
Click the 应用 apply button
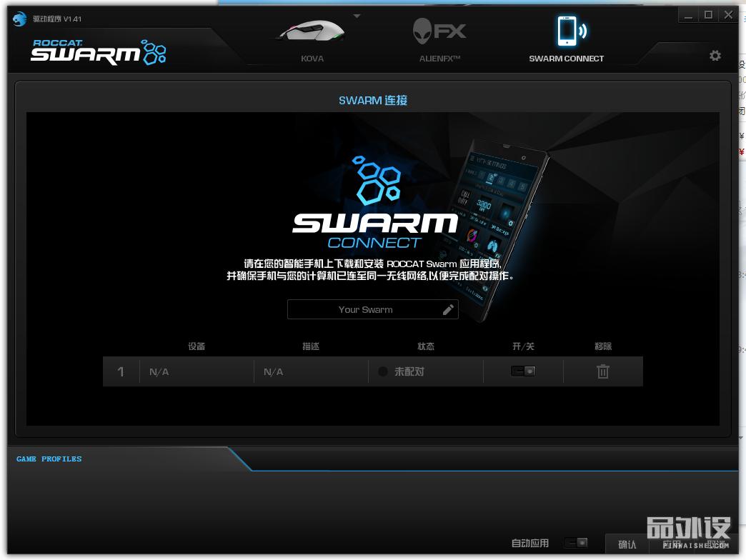click(x=672, y=544)
